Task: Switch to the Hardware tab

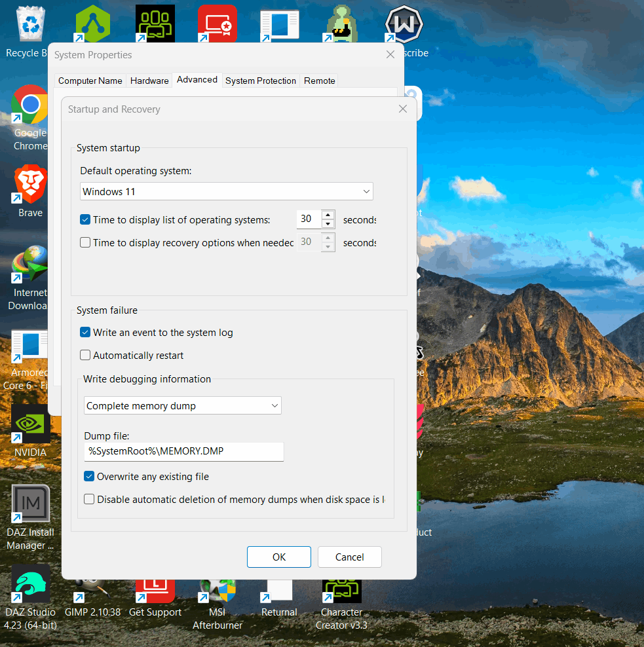Action: (149, 81)
